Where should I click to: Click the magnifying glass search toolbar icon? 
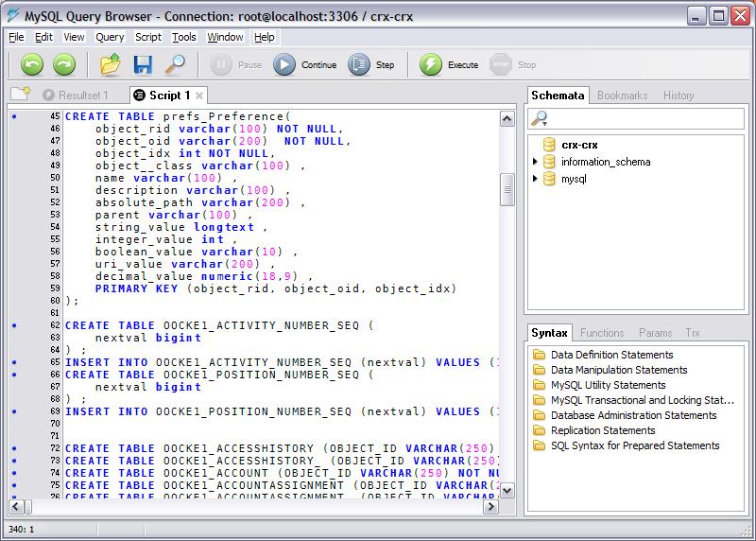point(175,64)
